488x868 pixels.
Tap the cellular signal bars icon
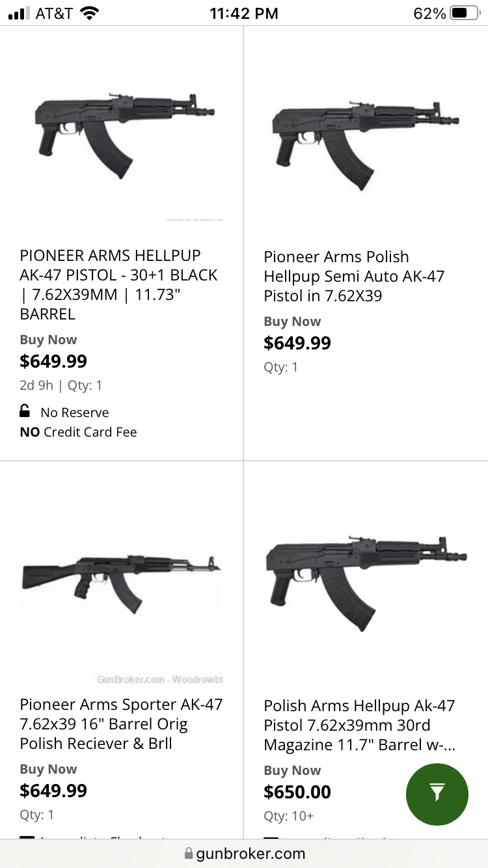point(20,13)
